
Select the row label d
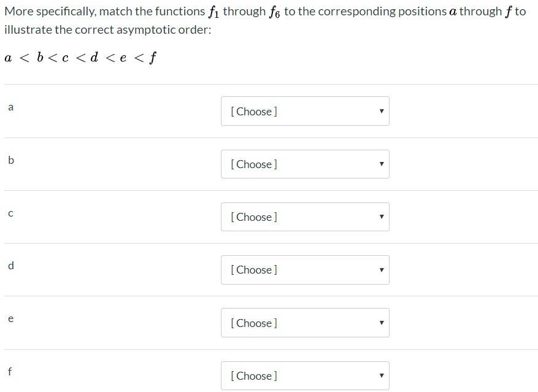(x=10, y=266)
